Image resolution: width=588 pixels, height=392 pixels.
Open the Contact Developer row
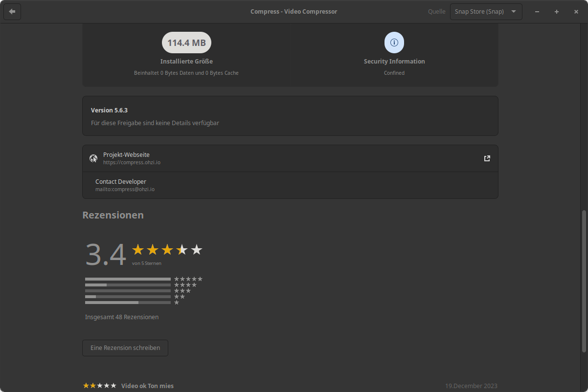(290, 185)
